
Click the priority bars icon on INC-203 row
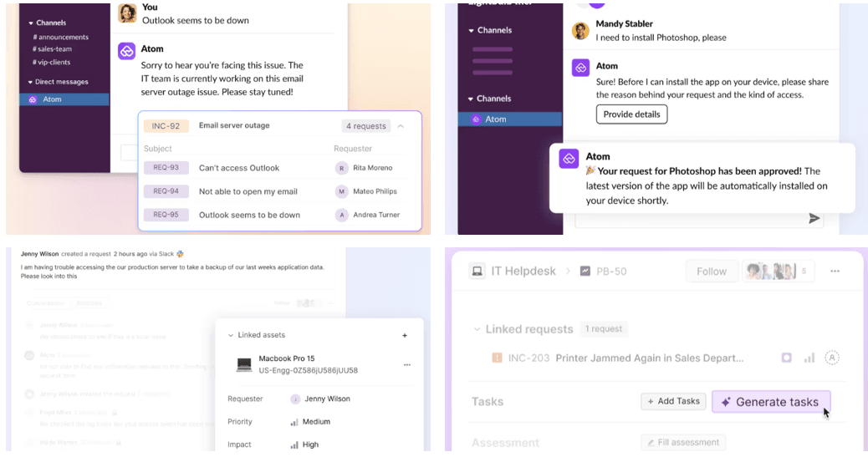809,358
